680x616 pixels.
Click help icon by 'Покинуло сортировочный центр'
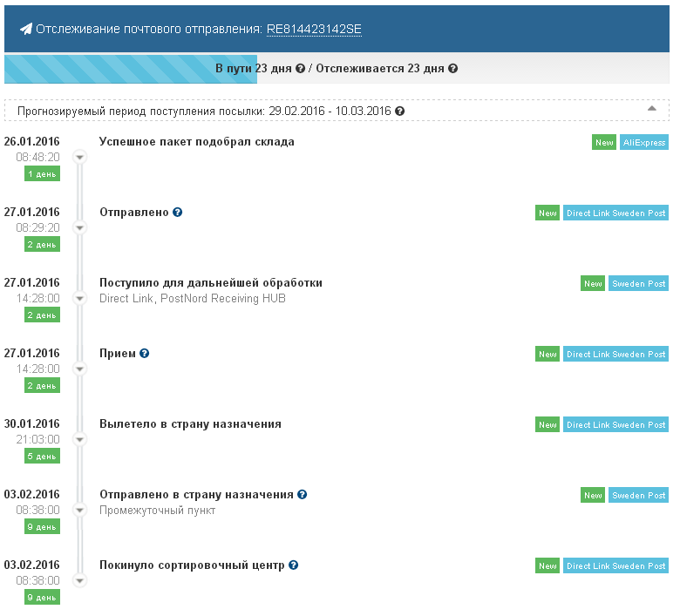[293, 565]
